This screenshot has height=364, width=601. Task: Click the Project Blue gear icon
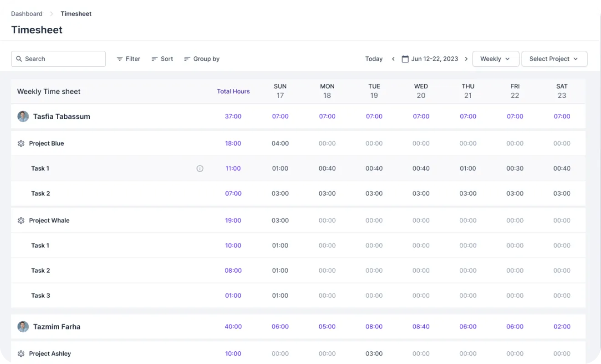(x=21, y=143)
